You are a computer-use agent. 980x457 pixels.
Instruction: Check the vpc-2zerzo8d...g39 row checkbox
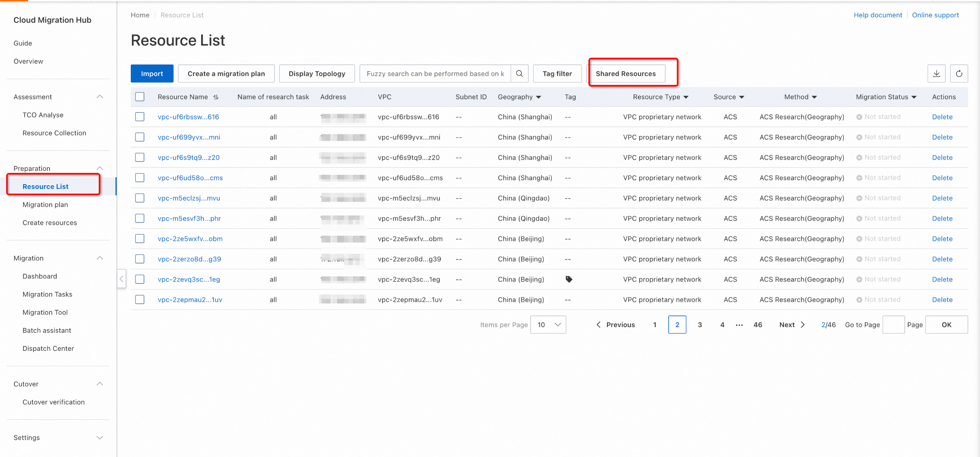(140, 259)
